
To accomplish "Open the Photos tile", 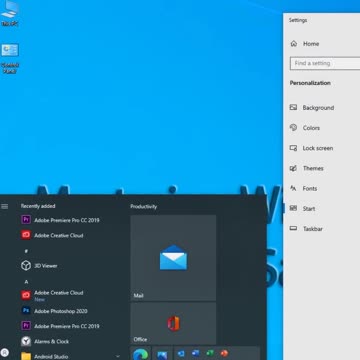I will pos(162,353).
